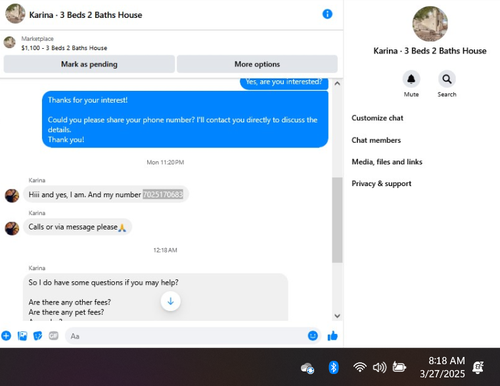Screen dimensions: 500x386
Task: Click Karina's avatar beside 'Calls or via message'
Action: pos(12,228)
